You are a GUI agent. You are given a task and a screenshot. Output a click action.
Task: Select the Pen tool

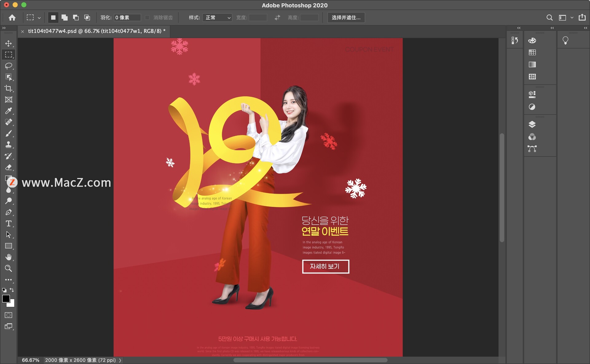pyautogui.click(x=9, y=212)
